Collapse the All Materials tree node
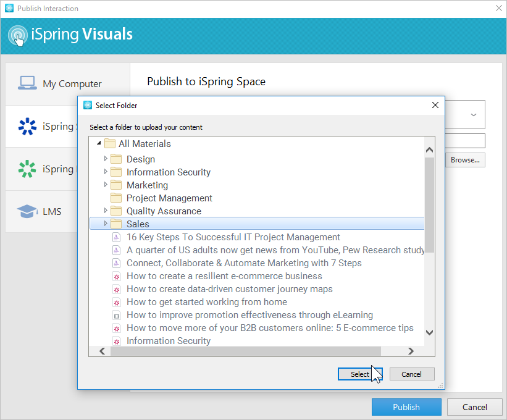The width and height of the screenshot is (507, 420). tap(99, 143)
